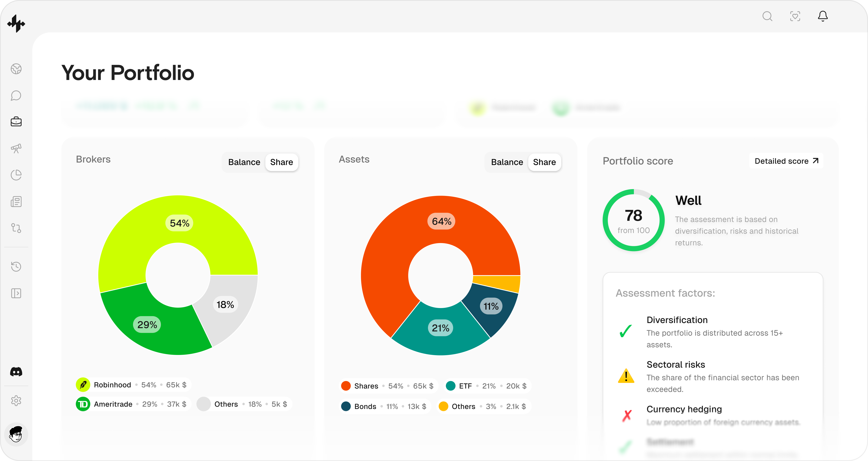Open settings gear in sidebar
Image resolution: width=868 pixels, height=461 pixels.
tap(16, 401)
